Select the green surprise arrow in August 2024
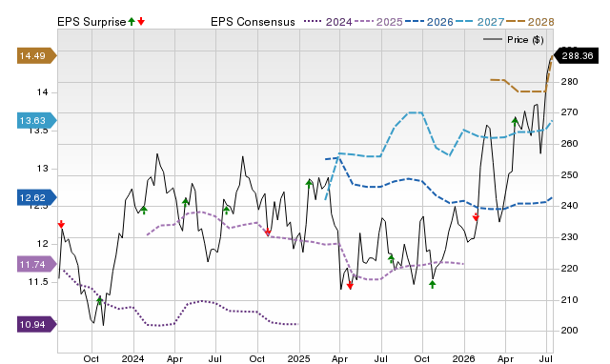 coord(227,210)
